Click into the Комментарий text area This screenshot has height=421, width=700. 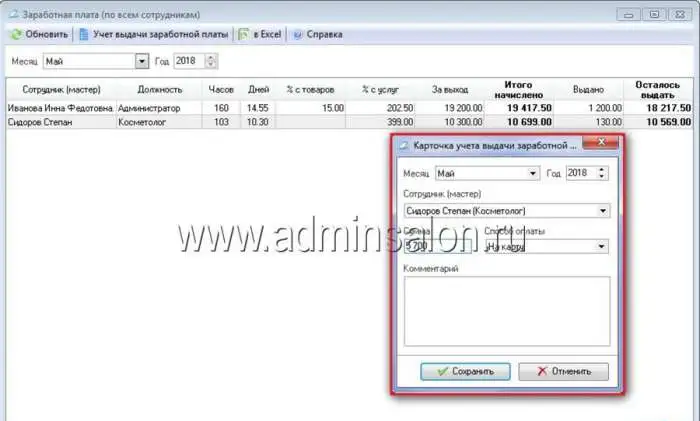(x=507, y=311)
